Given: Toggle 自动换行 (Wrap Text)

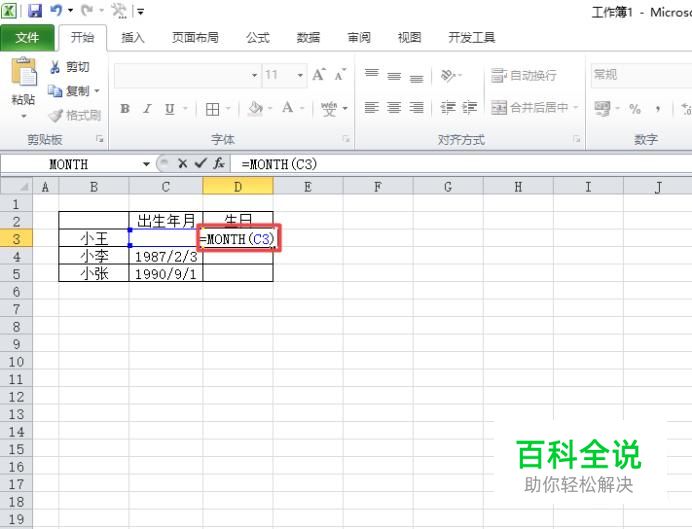Looking at the screenshot, I should click(523, 75).
